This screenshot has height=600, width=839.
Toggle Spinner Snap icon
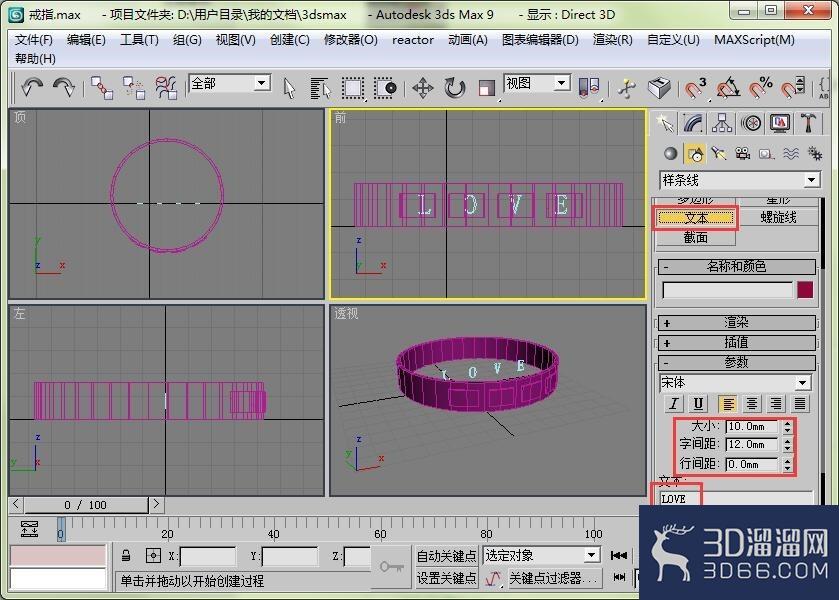click(x=792, y=87)
